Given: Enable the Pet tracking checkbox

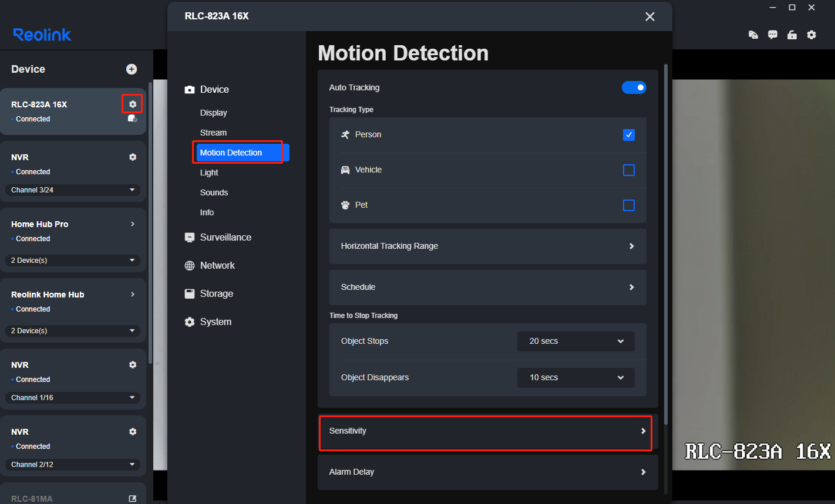Looking at the screenshot, I should coord(629,205).
